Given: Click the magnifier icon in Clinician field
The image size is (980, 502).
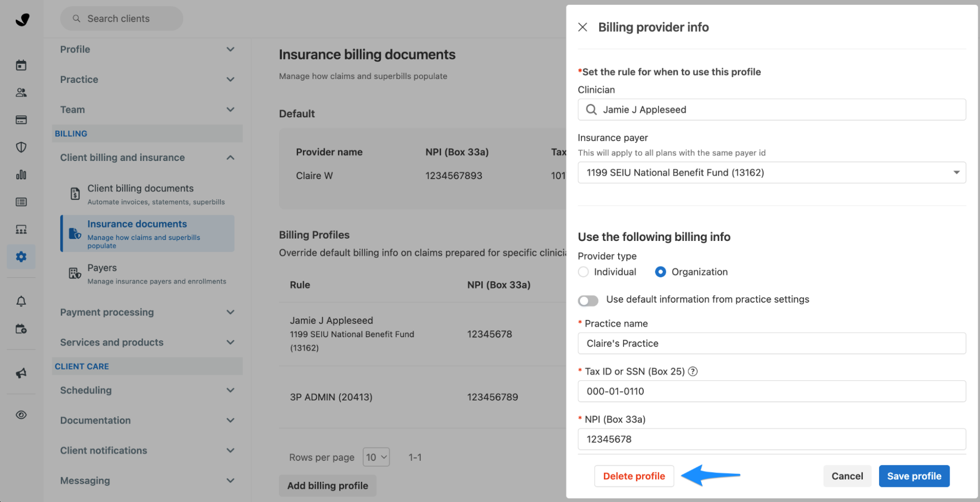Looking at the screenshot, I should [591, 109].
